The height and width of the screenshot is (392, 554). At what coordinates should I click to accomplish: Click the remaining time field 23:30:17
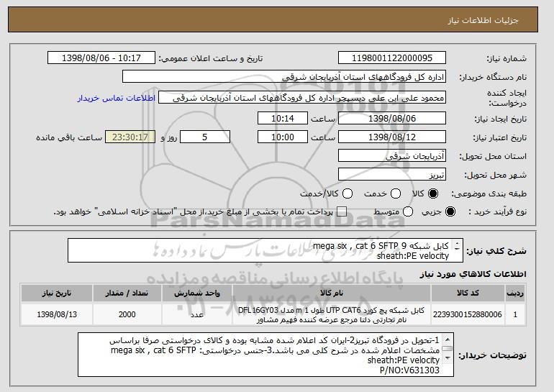[130, 137]
